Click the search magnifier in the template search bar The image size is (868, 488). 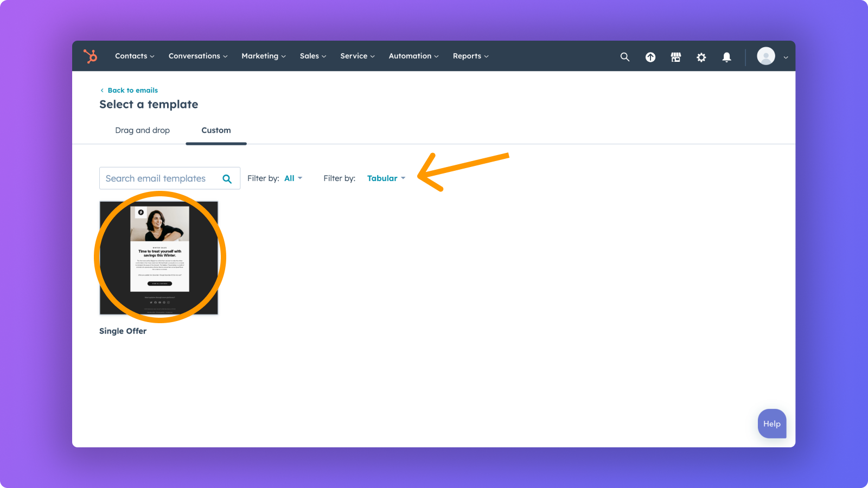[x=227, y=178]
